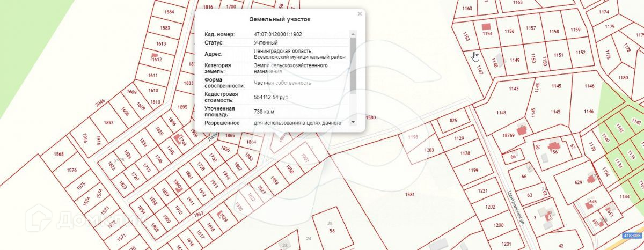Select parcel 1893 on the map
Viewport: 644px width, 250px height.
coord(108,123)
